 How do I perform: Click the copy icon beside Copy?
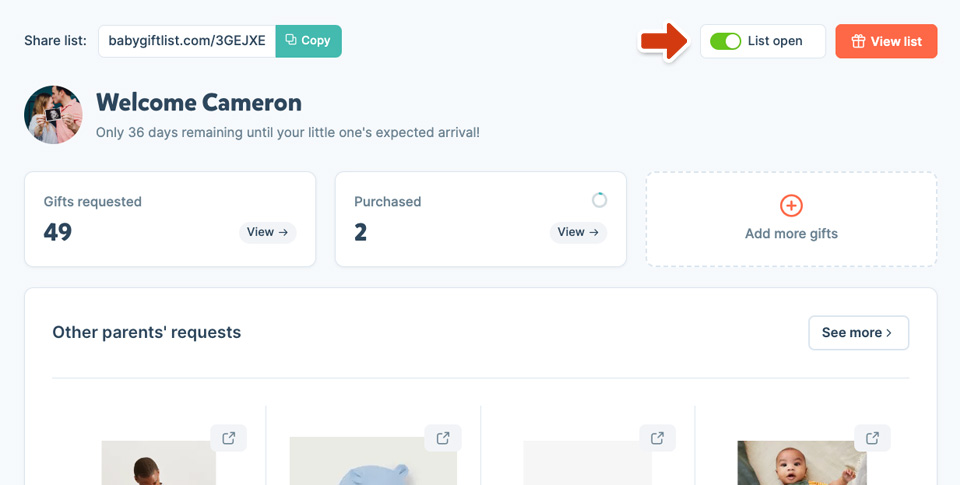coord(291,40)
